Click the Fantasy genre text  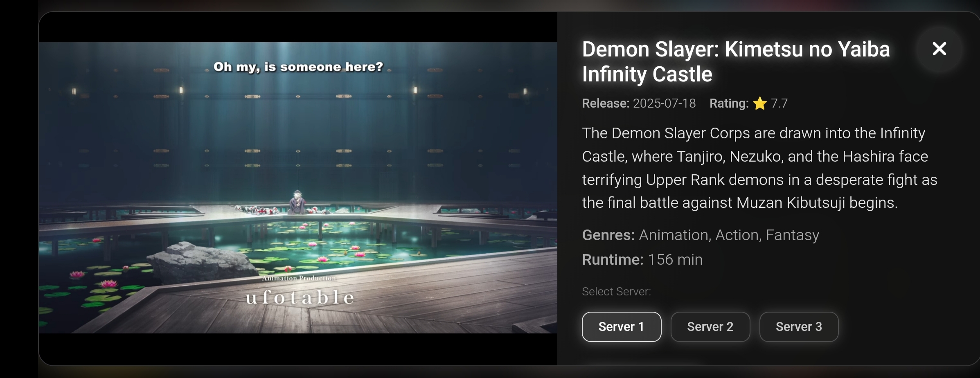[792, 235]
